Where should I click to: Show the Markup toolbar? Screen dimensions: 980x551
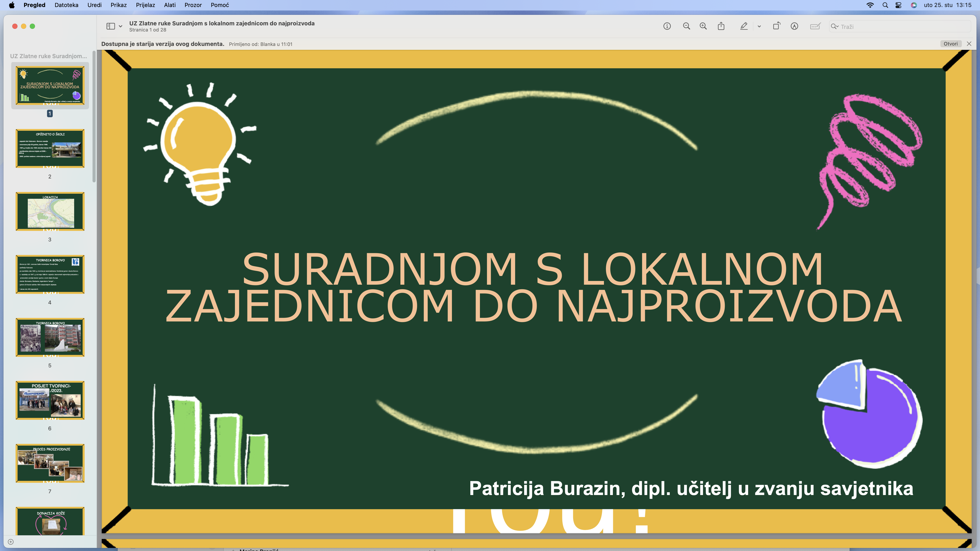click(x=794, y=26)
